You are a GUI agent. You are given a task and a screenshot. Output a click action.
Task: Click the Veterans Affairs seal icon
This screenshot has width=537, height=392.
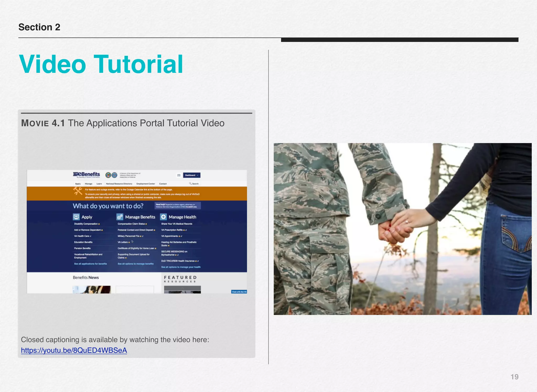108,175
